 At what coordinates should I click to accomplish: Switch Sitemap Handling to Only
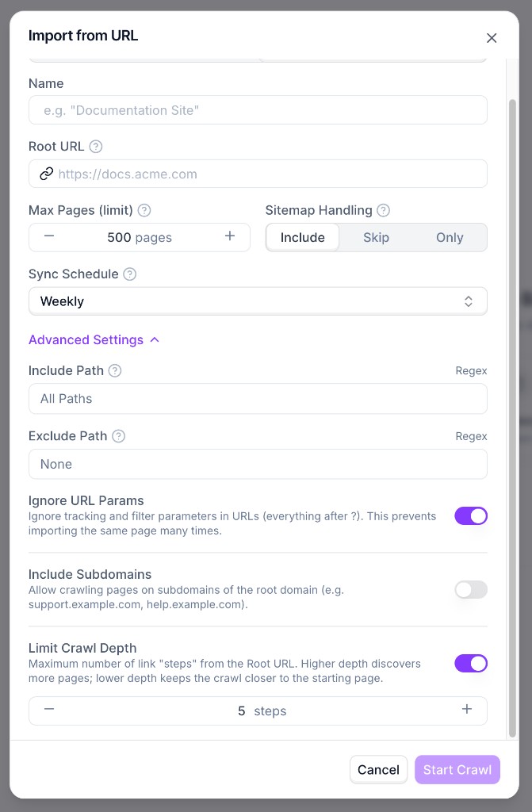click(x=450, y=237)
